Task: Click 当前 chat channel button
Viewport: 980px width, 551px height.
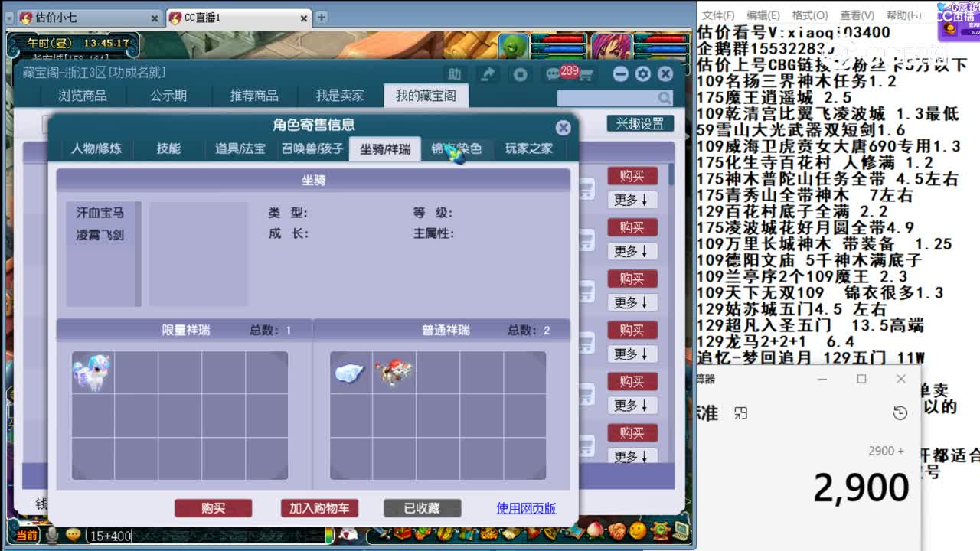Action: pyautogui.click(x=27, y=535)
